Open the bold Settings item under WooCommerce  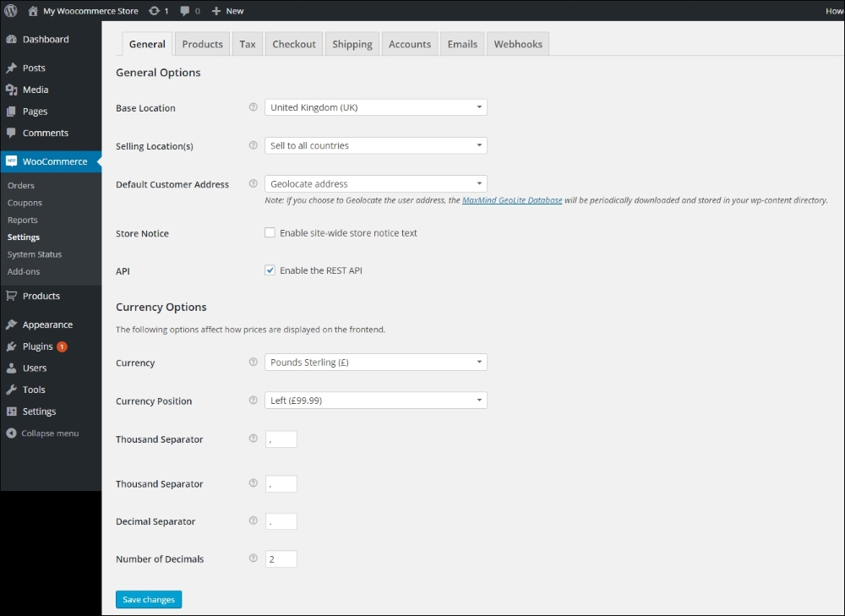(x=24, y=237)
